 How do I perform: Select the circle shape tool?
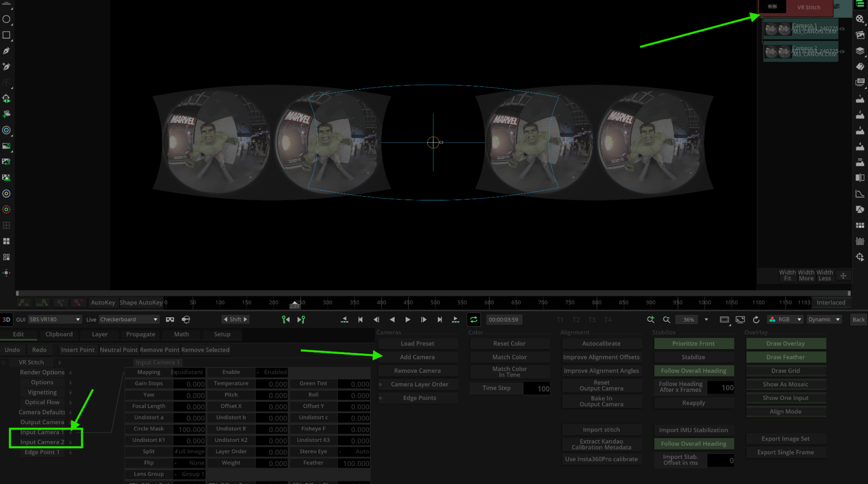coord(7,19)
